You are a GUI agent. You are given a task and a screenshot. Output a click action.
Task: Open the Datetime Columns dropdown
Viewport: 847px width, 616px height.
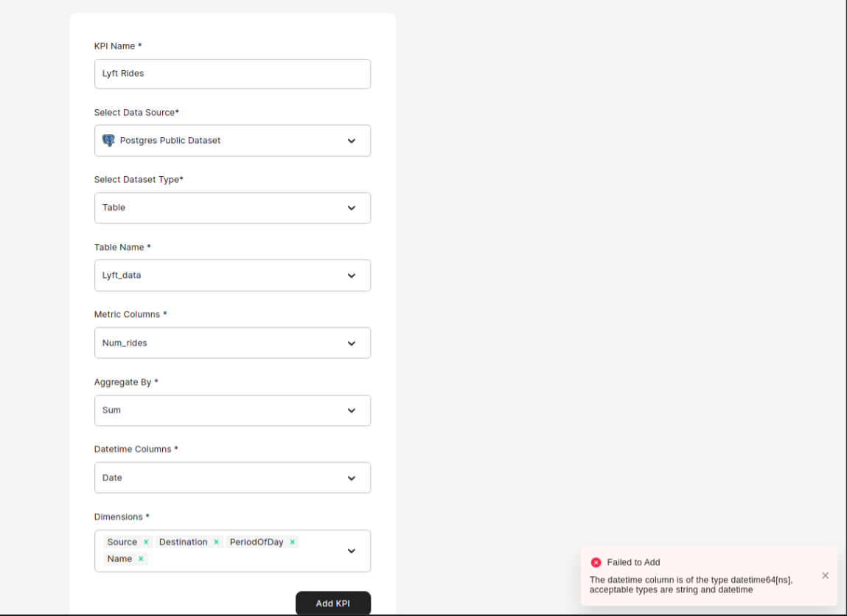pyautogui.click(x=232, y=477)
